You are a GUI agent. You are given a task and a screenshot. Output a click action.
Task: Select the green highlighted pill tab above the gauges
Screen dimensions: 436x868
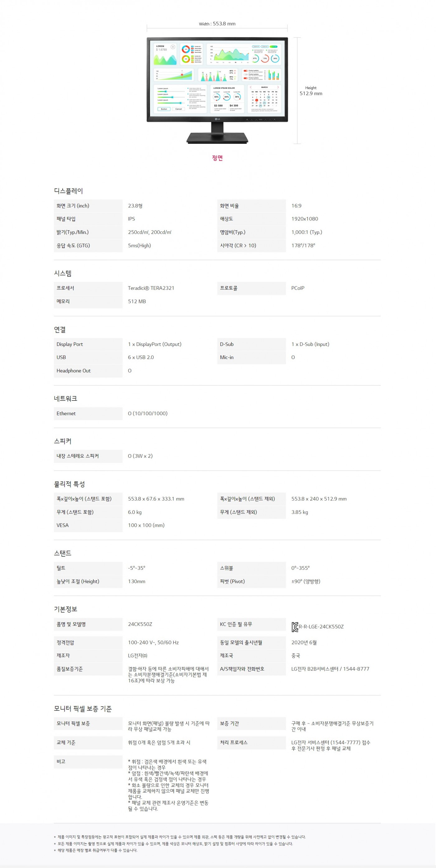274,46
